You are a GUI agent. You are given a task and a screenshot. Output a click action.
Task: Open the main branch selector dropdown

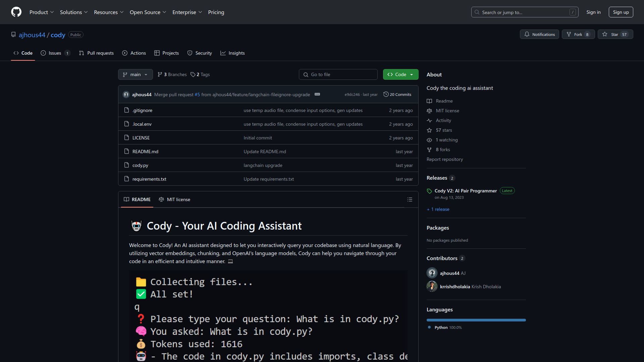click(x=135, y=74)
